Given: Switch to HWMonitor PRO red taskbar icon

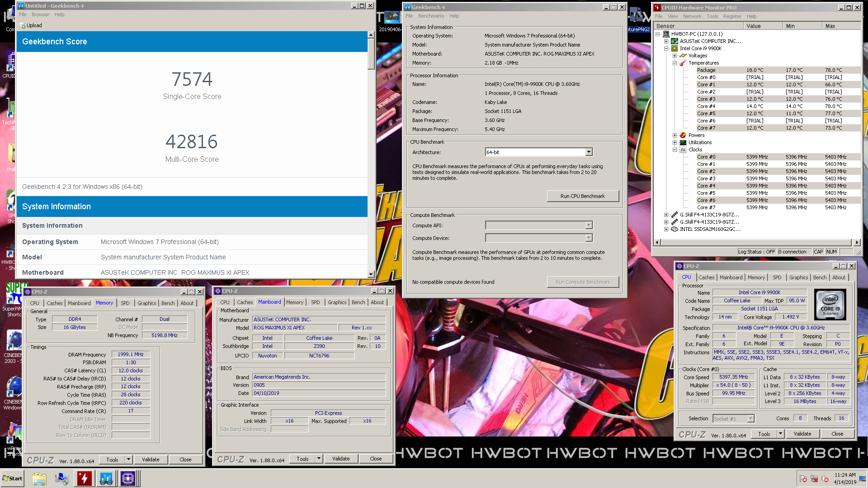Looking at the screenshot, I should click(x=84, y=479).
